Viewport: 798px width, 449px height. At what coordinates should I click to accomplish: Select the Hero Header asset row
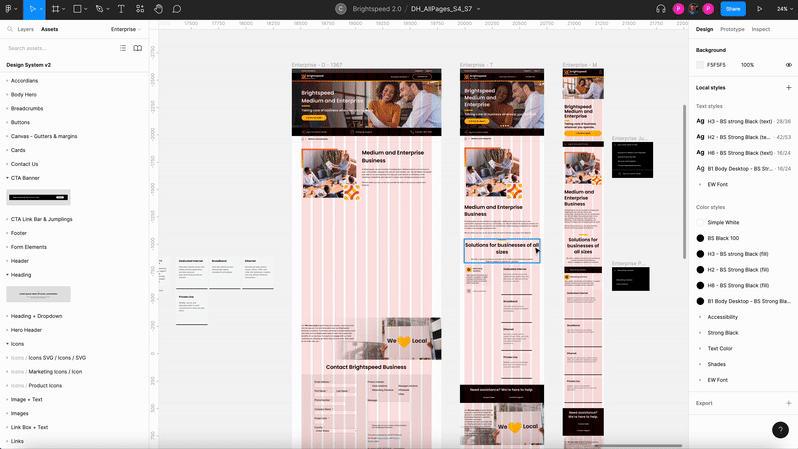tap(74, 330)
